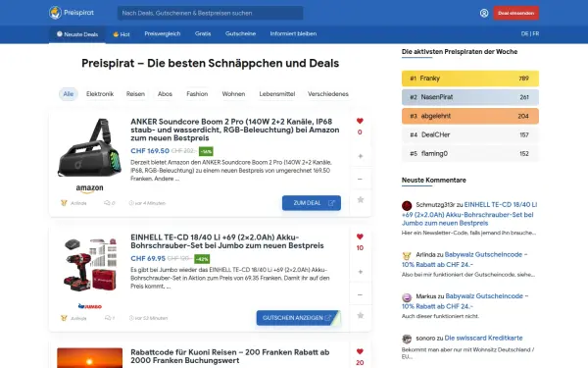Filter deals by Verschiedenes
Screen dimensions: 588x368
click(x=328, y=94)
